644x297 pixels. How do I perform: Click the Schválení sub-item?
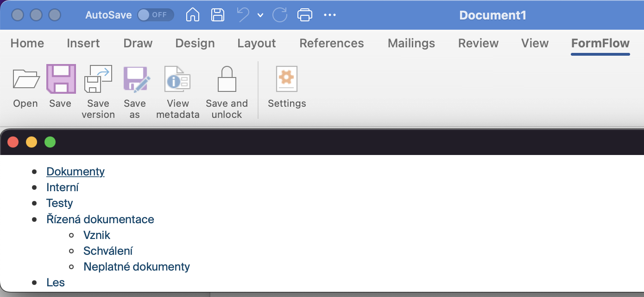(x=108, y=251)
